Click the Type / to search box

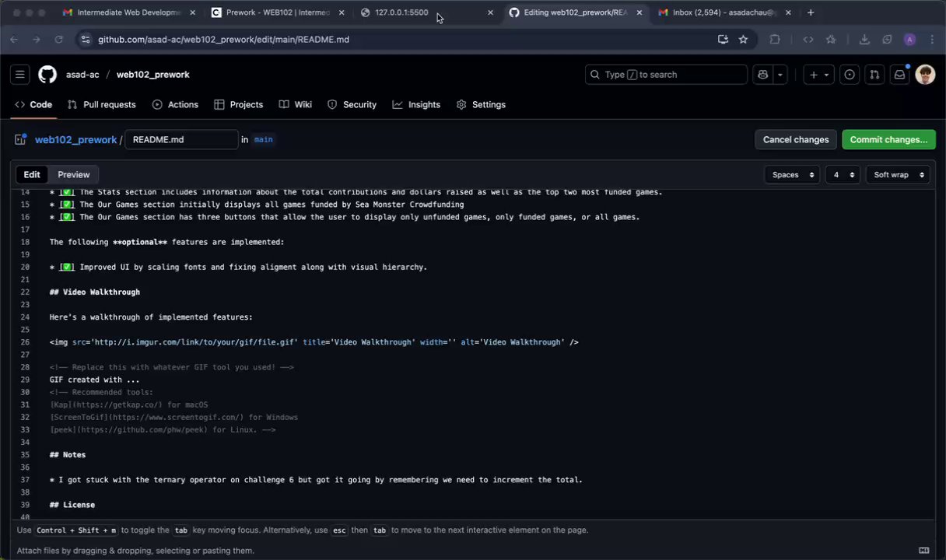(x=666, y=75)
